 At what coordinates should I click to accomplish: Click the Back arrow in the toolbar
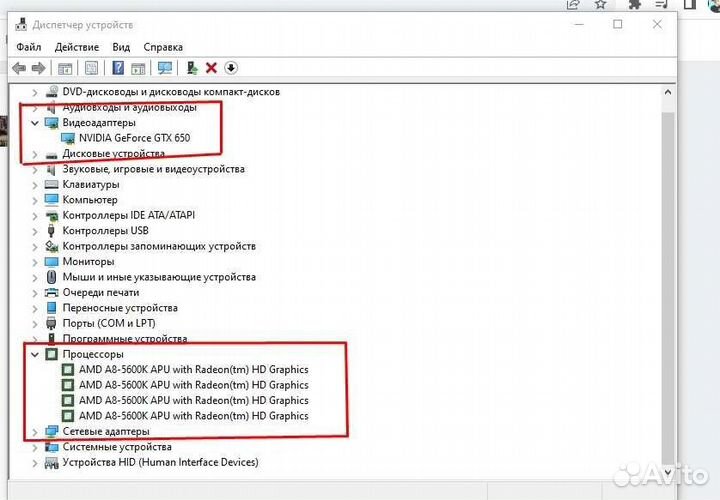click(x=19, y=68)
